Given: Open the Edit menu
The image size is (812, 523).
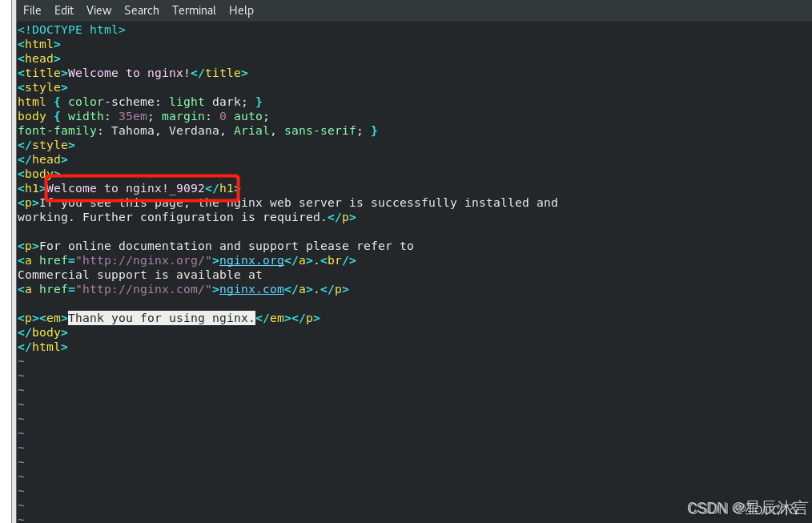Looking at the screenshot, I should 64,10.
